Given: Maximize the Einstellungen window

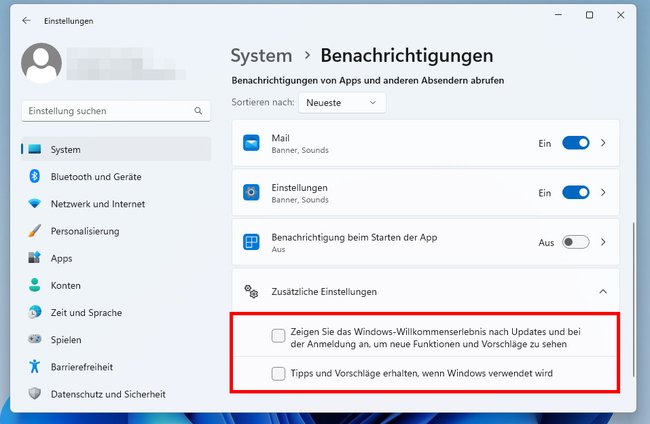Looking at the screenshot, I should (589, 15).
